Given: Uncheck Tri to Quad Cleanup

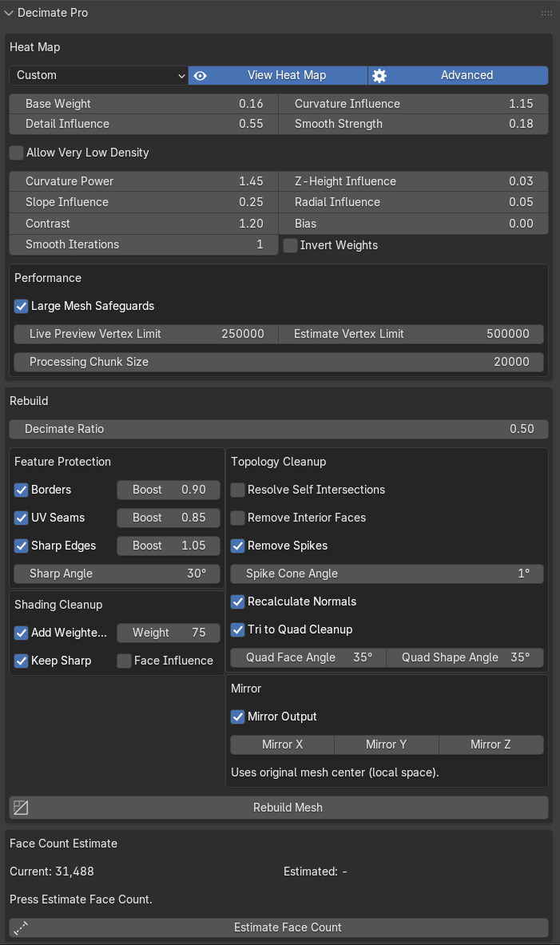Looking at the screenshot, I should click(237, 629).
